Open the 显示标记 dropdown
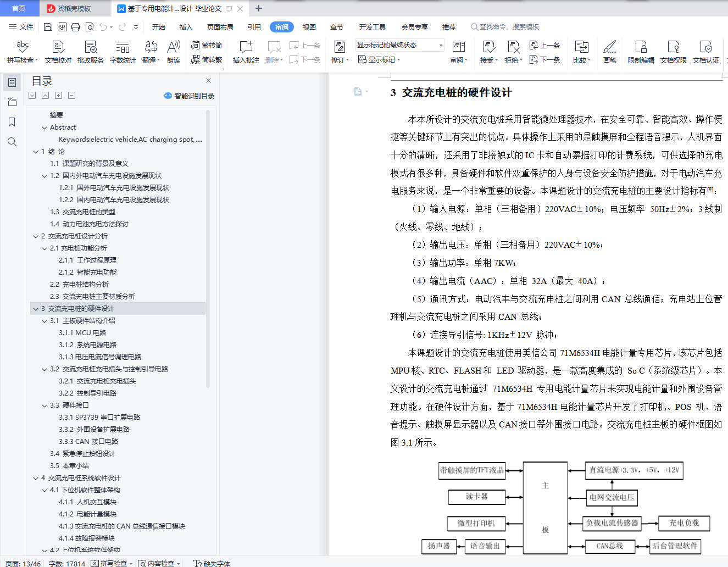The height and width of the screenshot is (567, 728). point(379,59)
